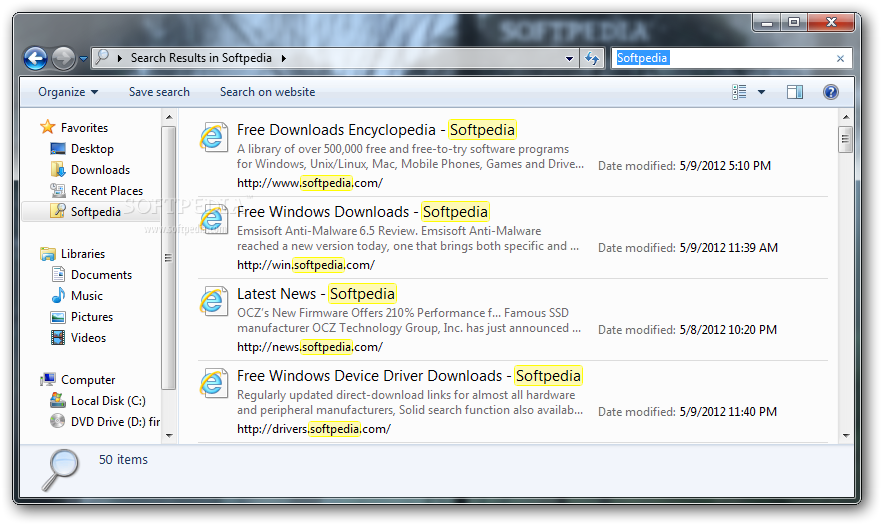Toggle the preview pane
Viewport: 882px width, 525px height.
[x=795, y=92]
